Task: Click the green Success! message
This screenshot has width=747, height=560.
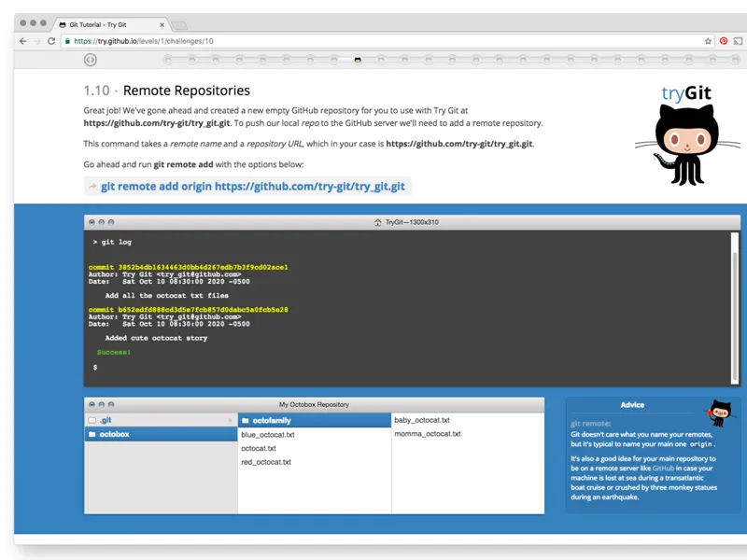Action: pyautogui.click(x=114, y=353)
